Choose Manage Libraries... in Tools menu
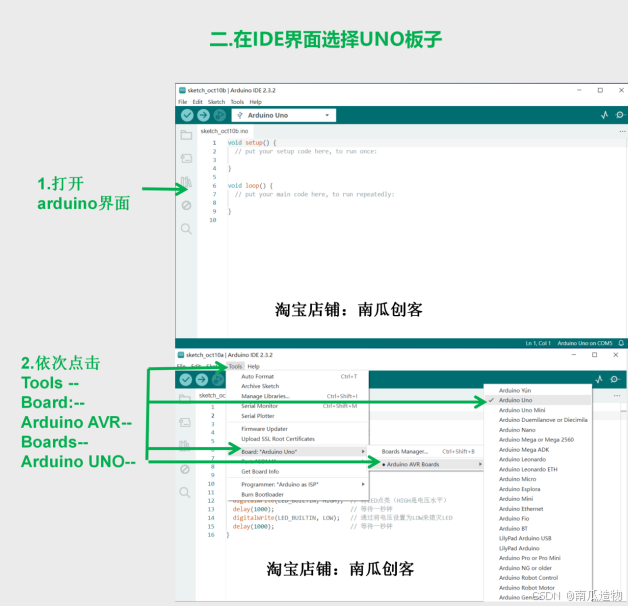This screenshot has height=607, width=628. pos(297,396)
